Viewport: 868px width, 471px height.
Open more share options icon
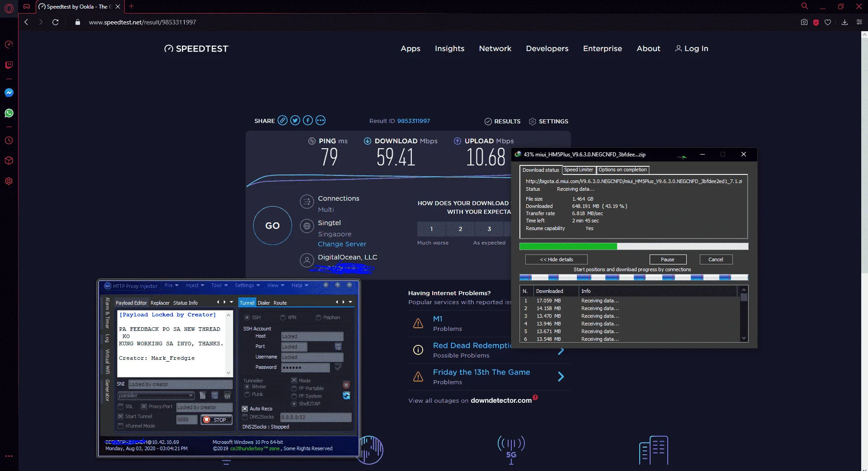321,120
